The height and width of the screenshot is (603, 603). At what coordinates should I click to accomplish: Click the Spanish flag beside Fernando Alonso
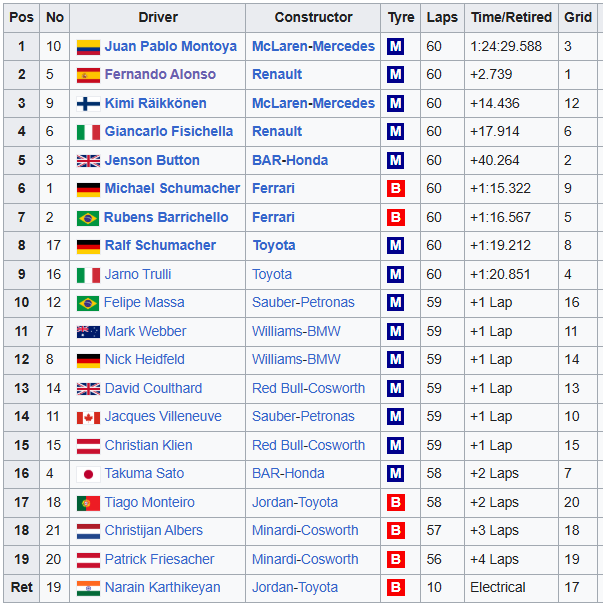88,75
